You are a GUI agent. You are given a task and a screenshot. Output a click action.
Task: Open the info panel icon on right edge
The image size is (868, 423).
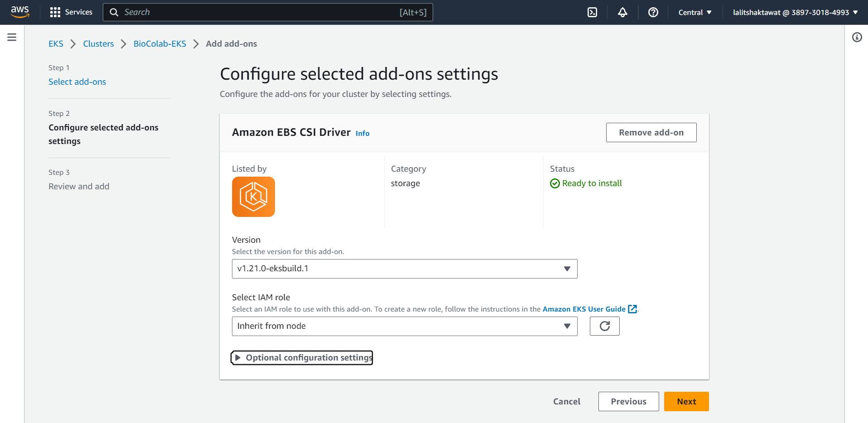coord(857,37)
